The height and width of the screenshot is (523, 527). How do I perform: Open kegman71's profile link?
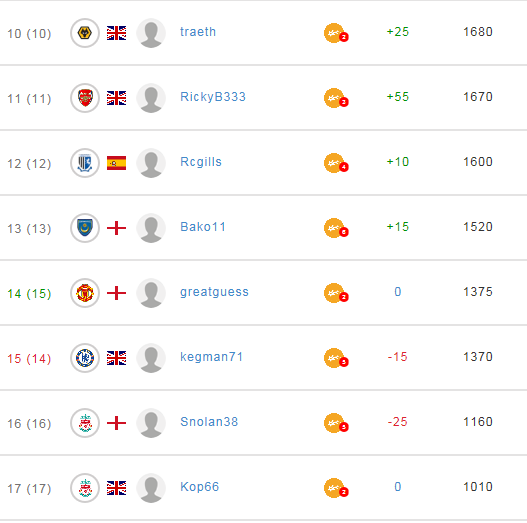tap(211, 357)
